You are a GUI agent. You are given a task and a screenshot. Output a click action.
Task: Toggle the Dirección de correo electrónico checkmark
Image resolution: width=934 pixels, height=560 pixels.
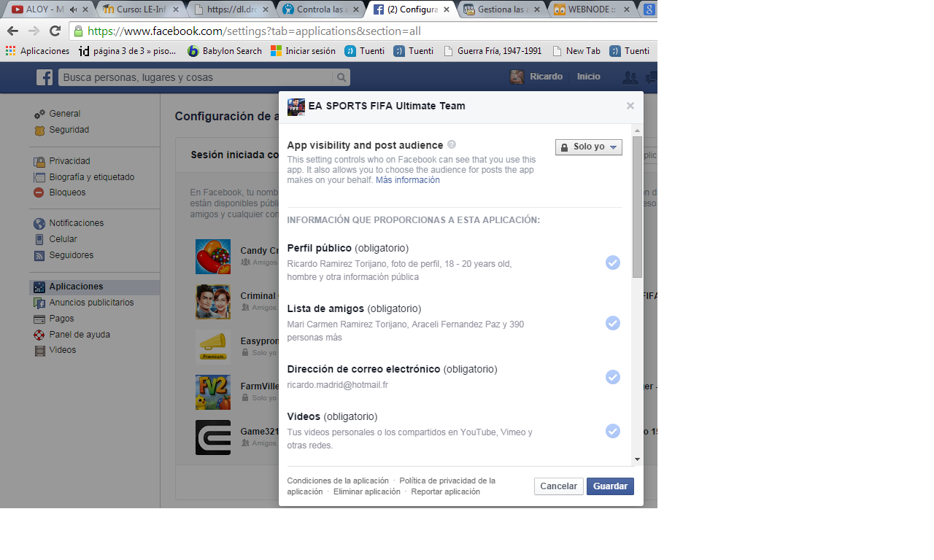(x=613, y=377)
